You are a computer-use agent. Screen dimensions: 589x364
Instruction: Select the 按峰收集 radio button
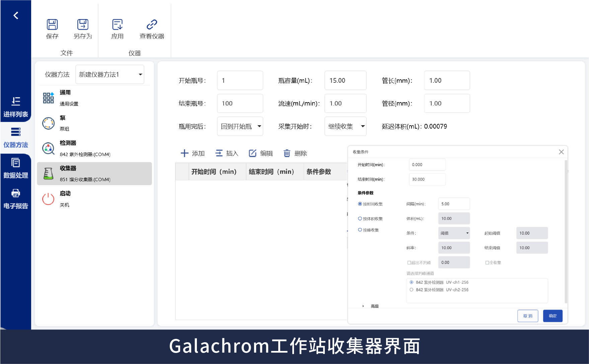(360, 230)
